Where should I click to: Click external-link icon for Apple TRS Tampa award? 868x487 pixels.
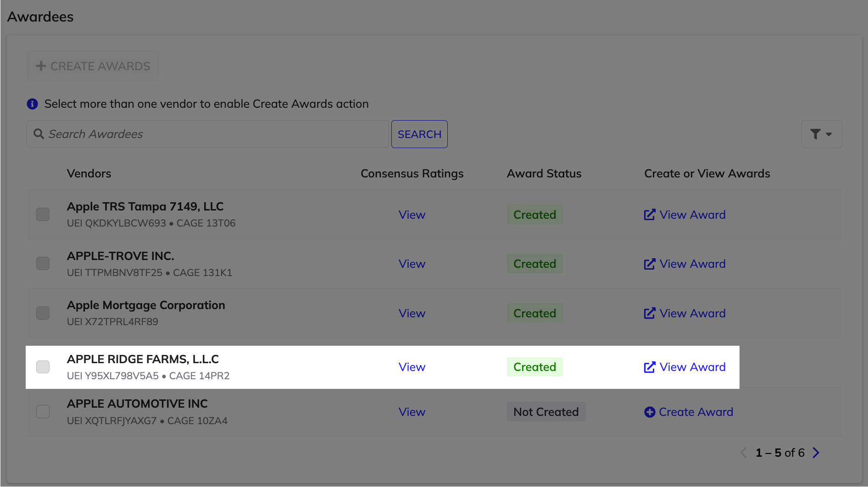(x=650, y=215)
